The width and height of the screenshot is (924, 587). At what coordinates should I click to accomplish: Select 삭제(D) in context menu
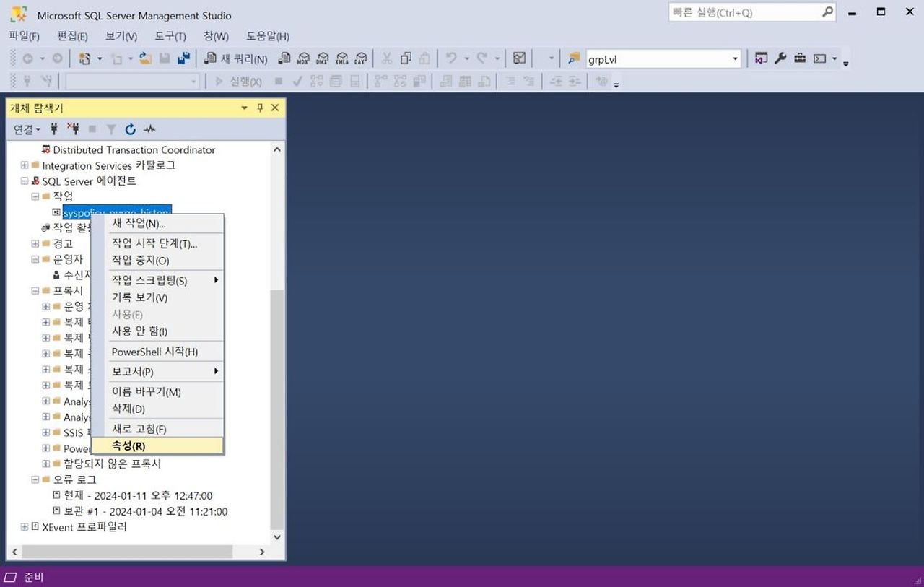coord(157,409)
